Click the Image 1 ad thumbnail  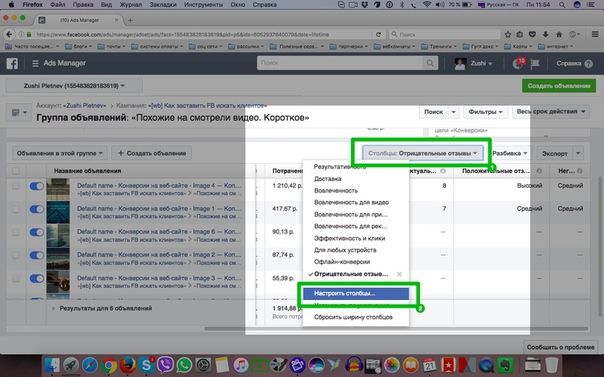[58, 213]
